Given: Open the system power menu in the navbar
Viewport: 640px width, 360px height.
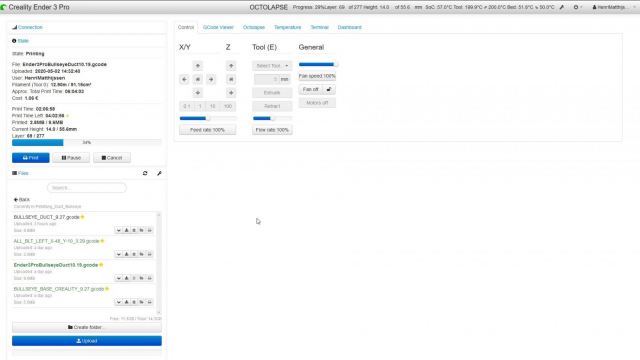Looking at the screenshot, I should 577,7.
